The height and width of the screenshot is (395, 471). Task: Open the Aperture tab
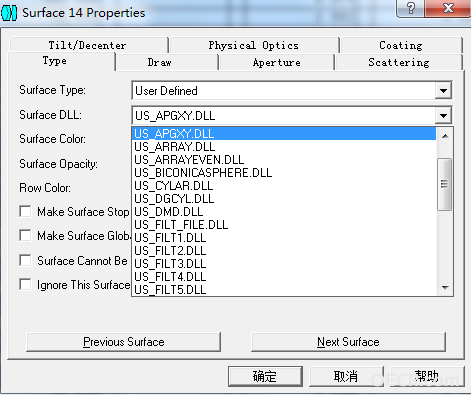(x=277, y=62)
